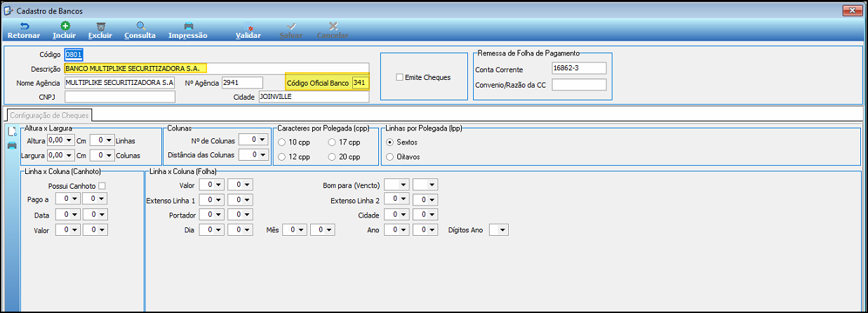Switch to Configuração de Cheques tab
Viewport: 868px width, 313px height.
click(49, 115)
